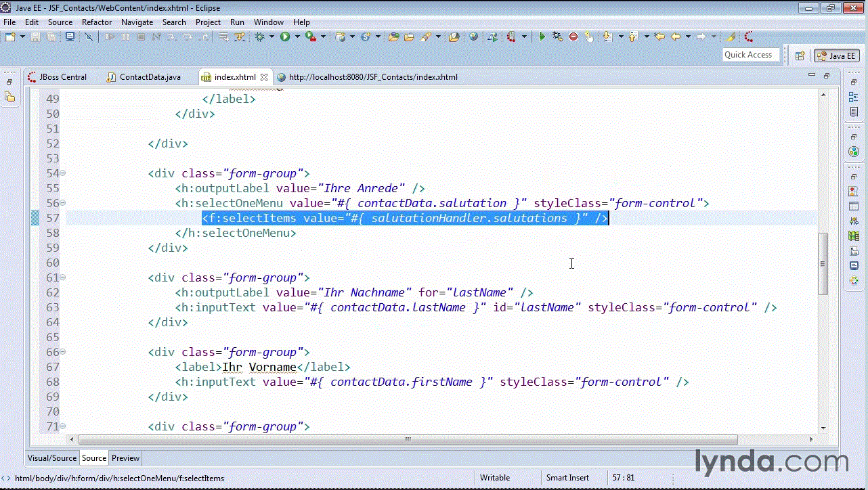868x490 pixels.
Task: Click the New file wizard icon
Action: tap(9, 37)
